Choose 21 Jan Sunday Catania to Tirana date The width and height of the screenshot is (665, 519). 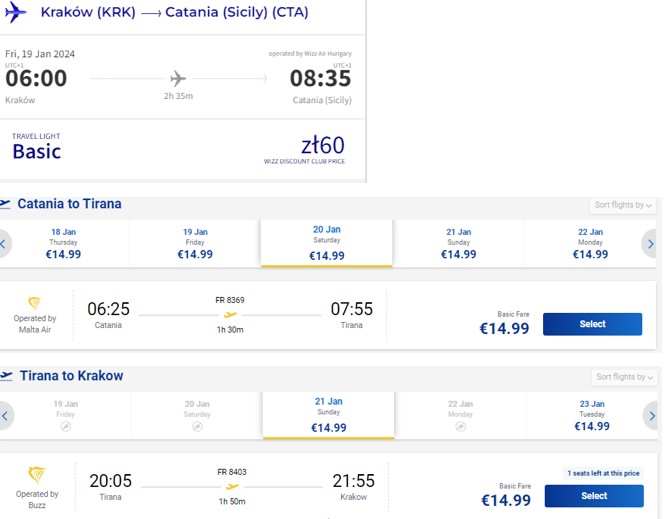pyautogui.click(x=458, y=243)
